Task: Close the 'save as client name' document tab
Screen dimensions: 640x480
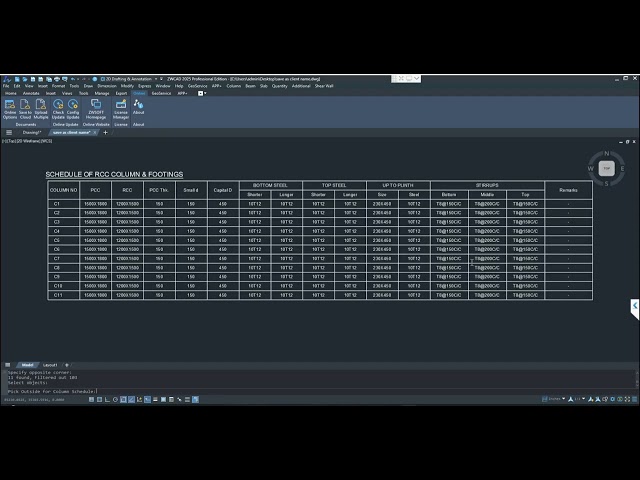Action: click(95, 133)
